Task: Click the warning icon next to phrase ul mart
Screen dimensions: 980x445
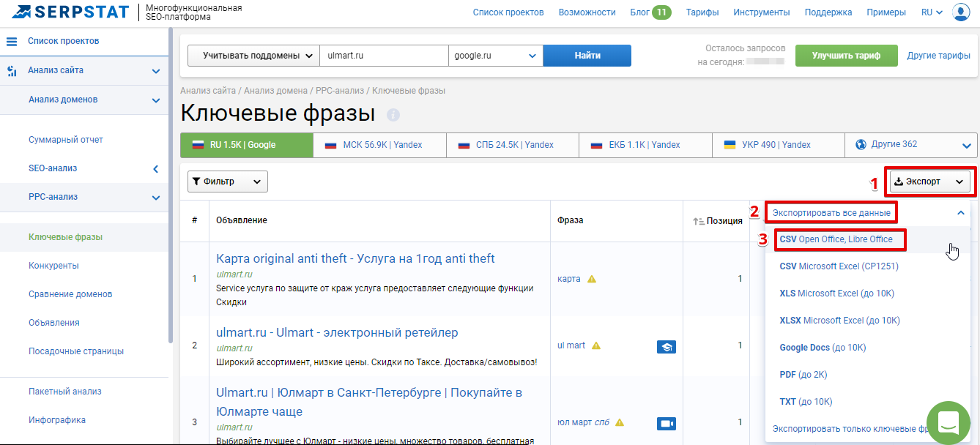Action: [596, 345]
